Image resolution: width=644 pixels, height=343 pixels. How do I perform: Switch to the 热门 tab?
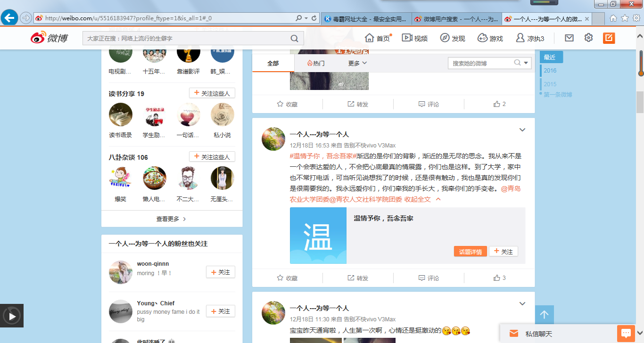click(316, 63)
